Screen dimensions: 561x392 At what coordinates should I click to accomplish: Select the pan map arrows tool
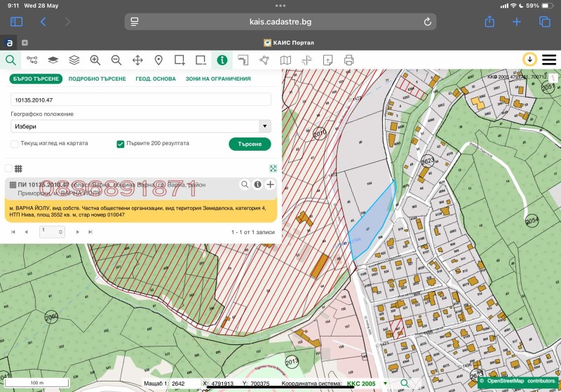point(137,60)
